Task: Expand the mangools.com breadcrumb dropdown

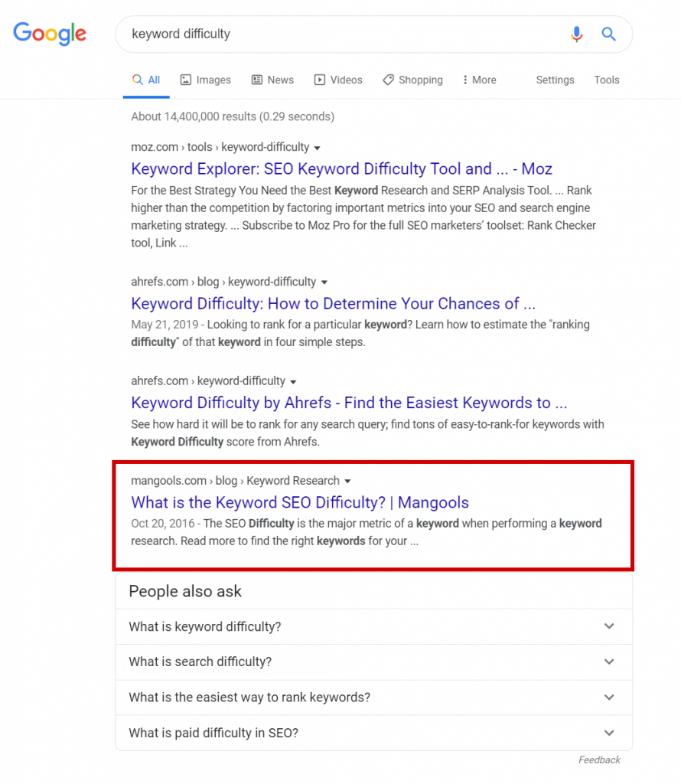Action: tap(349, 480)
